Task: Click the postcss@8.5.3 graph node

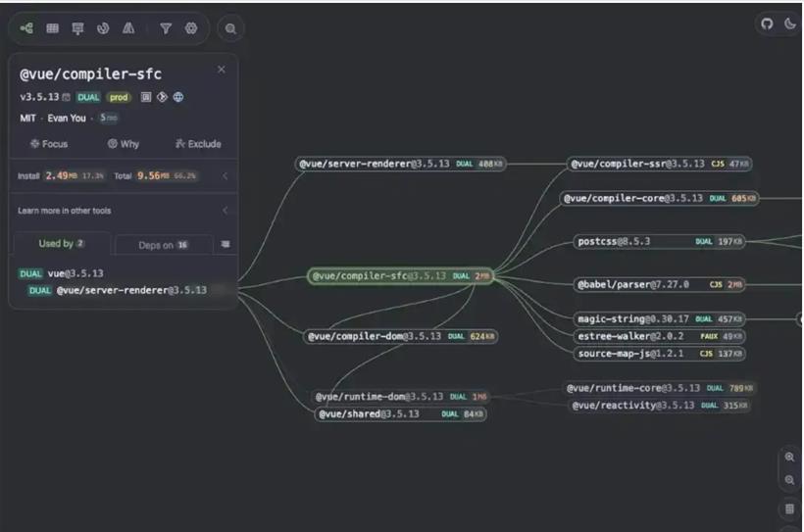Action: tap(660, 241)
